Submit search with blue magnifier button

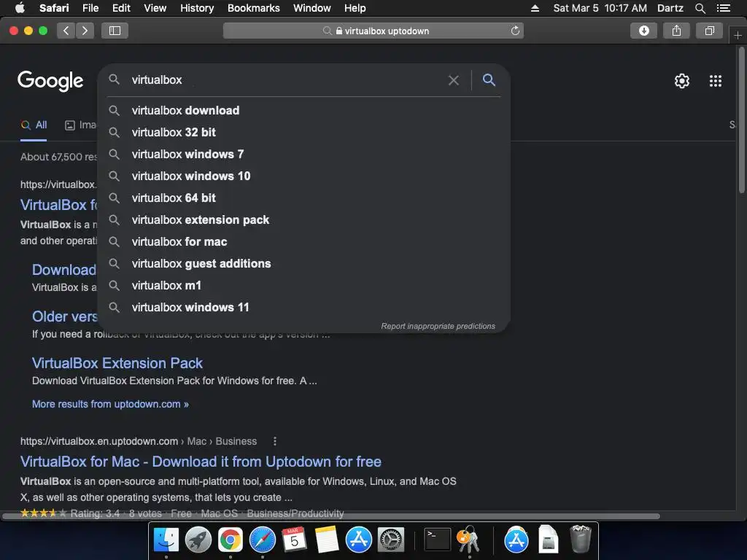click(x=489, y=80)
